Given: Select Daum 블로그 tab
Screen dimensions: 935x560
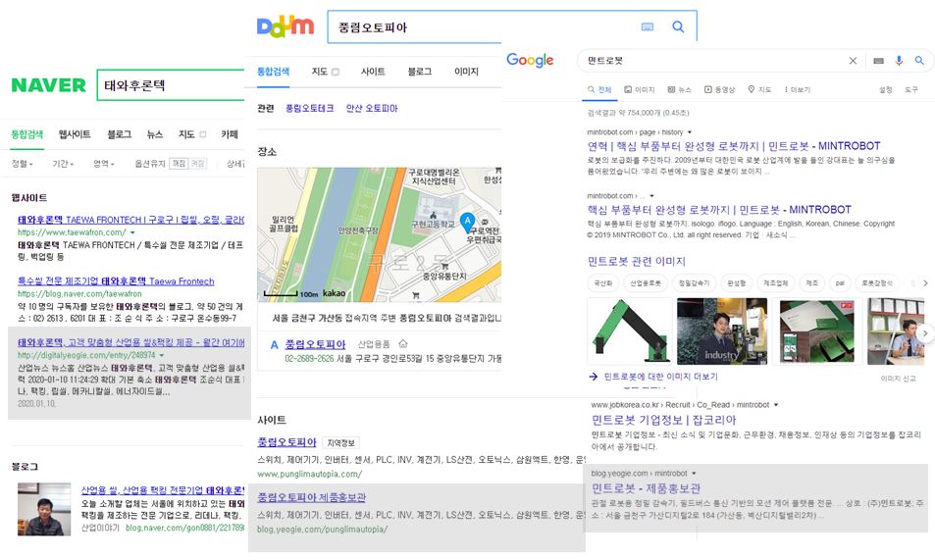Looking at the screenshot, I should [420, 72].
